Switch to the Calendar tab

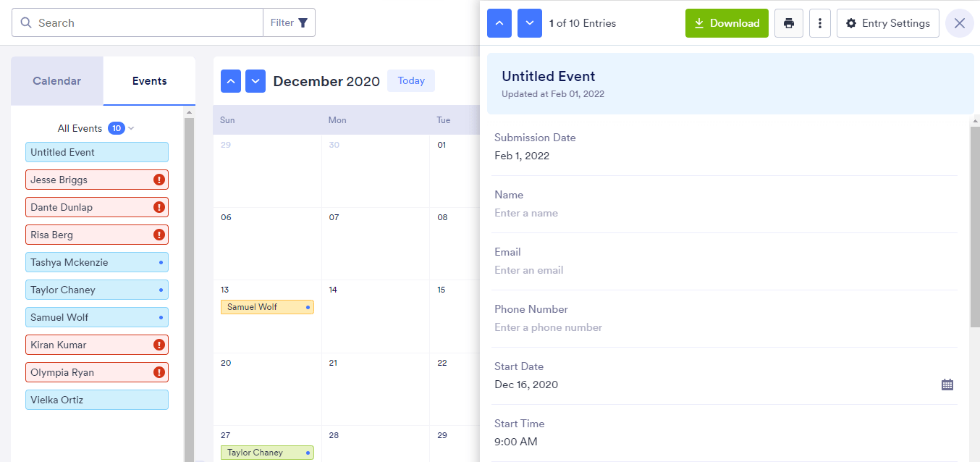tap(57, 81)
